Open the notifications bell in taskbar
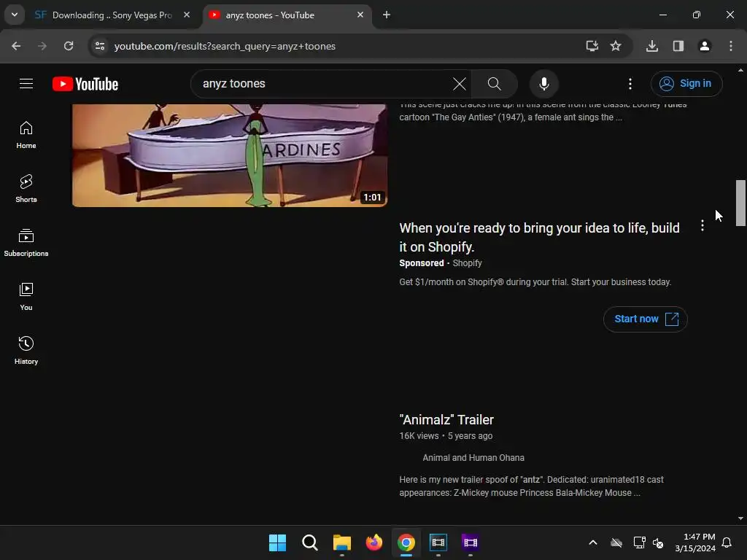Image resolution: width=747 pixels, height=560 pixels. (x=727, y=542)
